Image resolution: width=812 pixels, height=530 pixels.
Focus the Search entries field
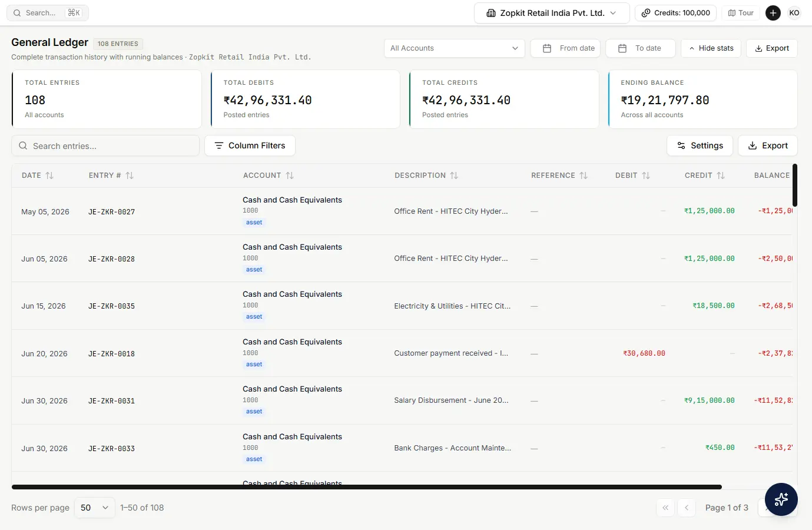coord(105,146)
